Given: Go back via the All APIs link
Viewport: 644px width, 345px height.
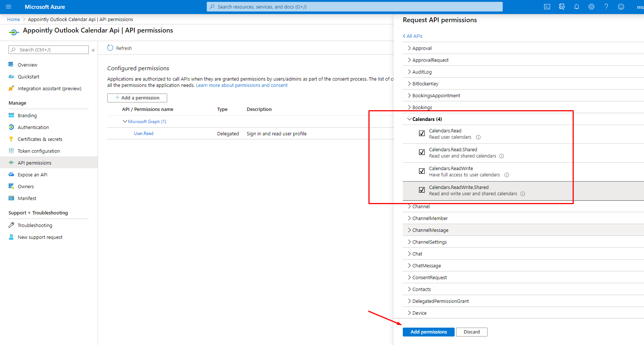Looking at the screenshot, I should 413,36.
